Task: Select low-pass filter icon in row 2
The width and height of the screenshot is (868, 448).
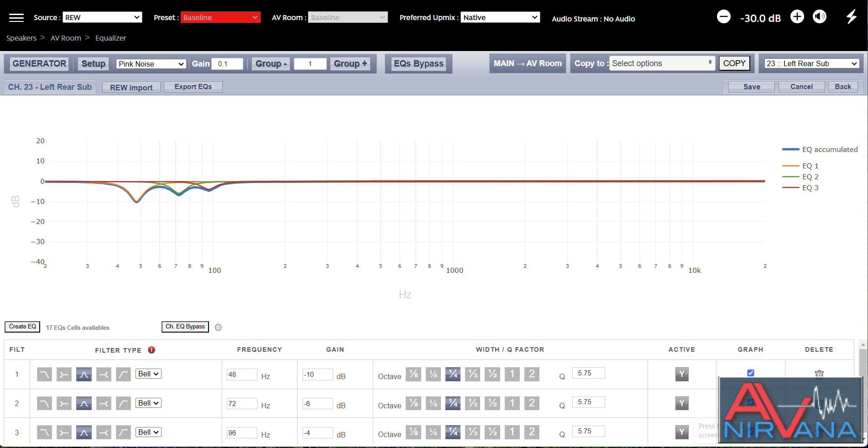Action: [x=44, y=403]
